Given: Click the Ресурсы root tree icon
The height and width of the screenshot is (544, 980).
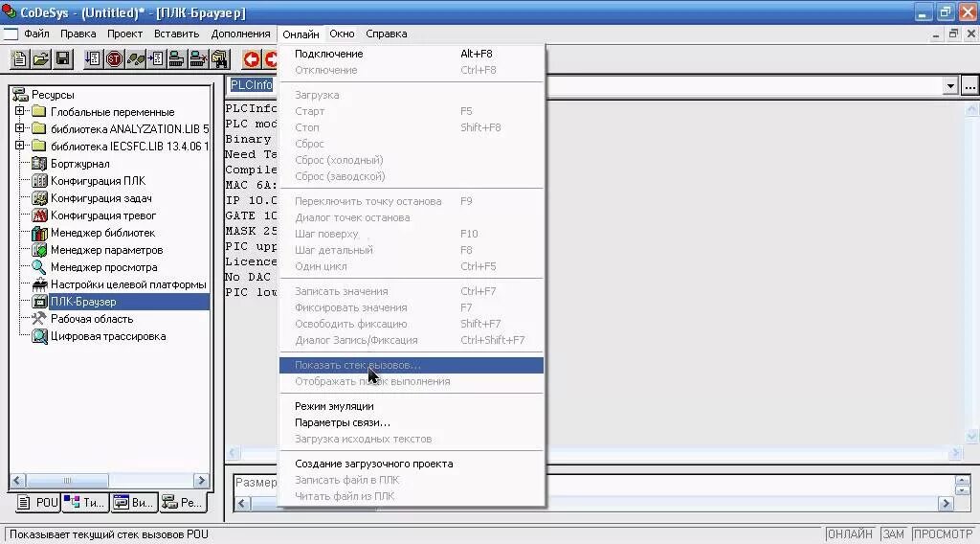Looking at the screenshot, I should click(21, 95).
